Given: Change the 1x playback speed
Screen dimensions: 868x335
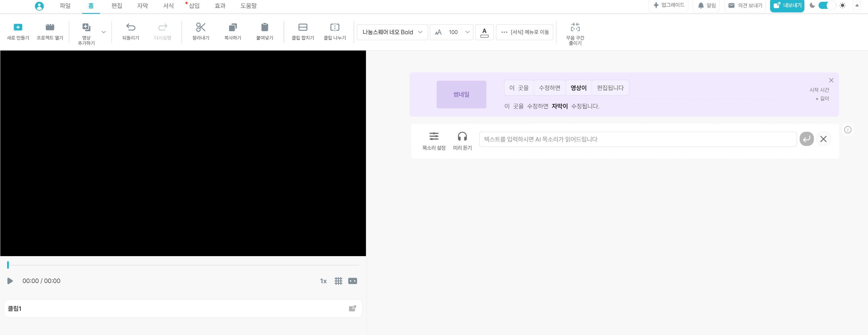Looking at the screenshot, I should pos(323,281).
